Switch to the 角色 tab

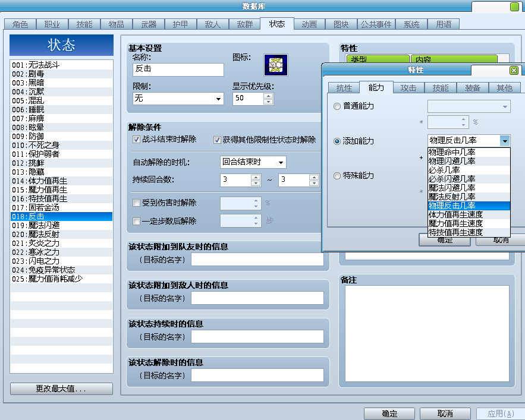20,24
